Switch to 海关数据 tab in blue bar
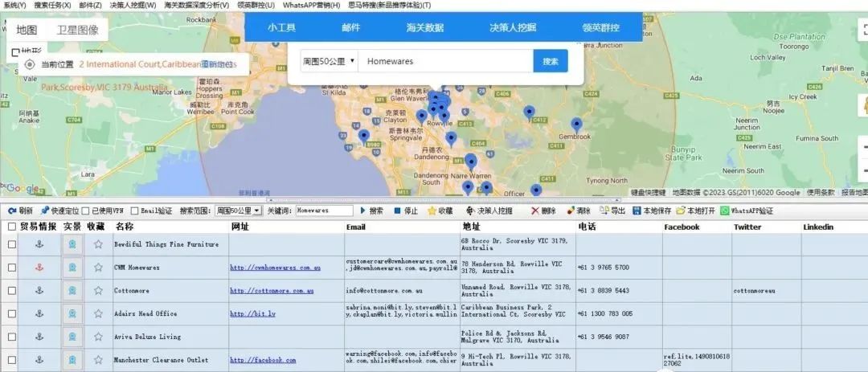Image resolution: width=868 pixels, height=372 pixels. pyautogui.click(x=424, y=27)
